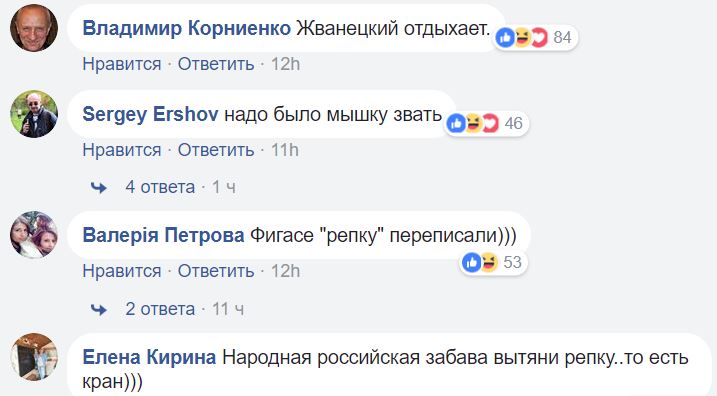Expand the 2 ответа replies thread
Viewport: 717px width, 396px height.
pos(160,309)
